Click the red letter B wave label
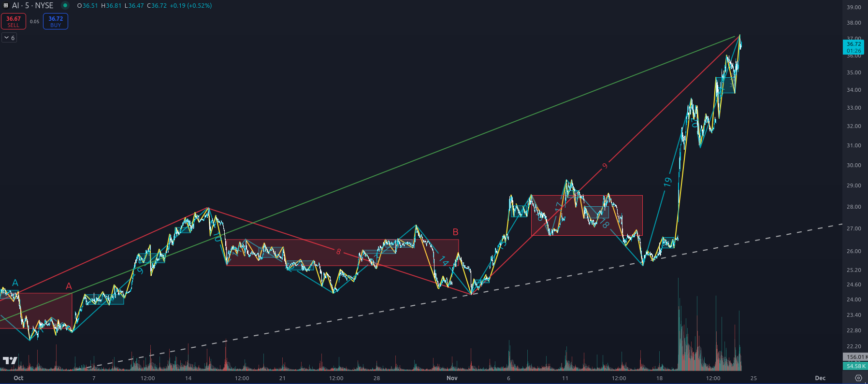 pyautogui.click(x=455, y=232)
